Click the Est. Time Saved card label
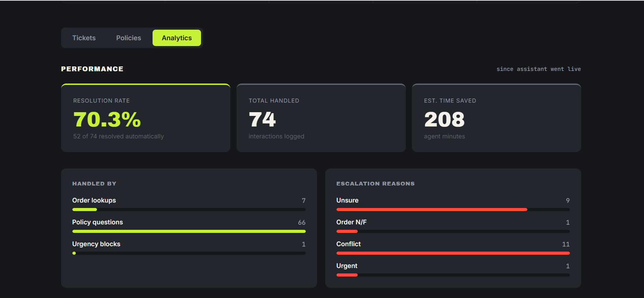Image resolution: width=644 pixels, height=298 pixels. pos(450,101)
